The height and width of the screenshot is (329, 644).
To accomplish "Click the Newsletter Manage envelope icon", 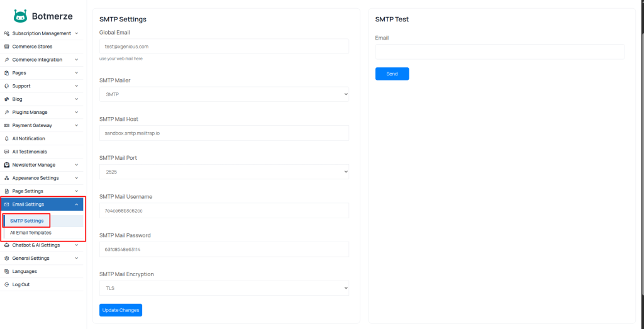I will tap(6, 165).
